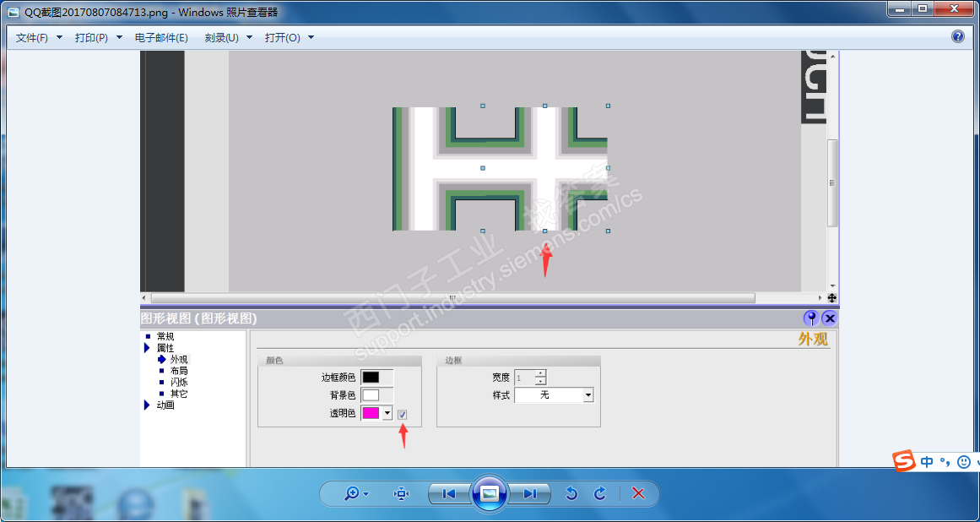Open the 文件(F) menu

[x=39, y=38]
